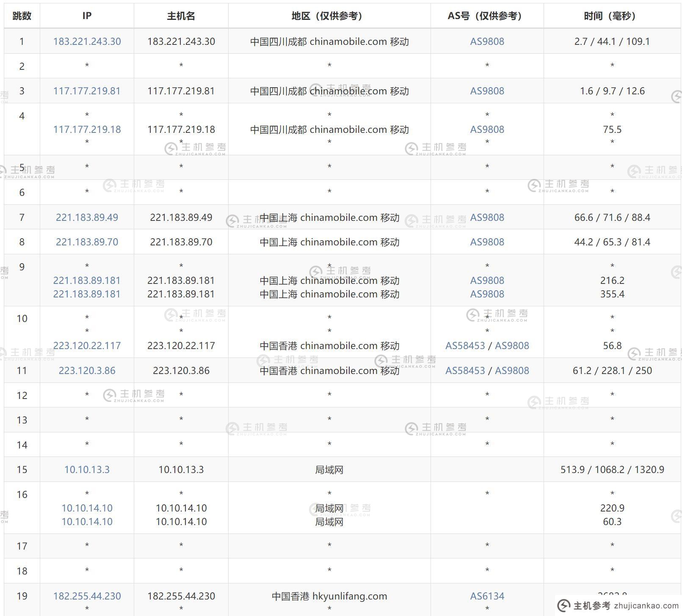
Task: Click the 时间（毫秒）column header
Action: (612, 16)
